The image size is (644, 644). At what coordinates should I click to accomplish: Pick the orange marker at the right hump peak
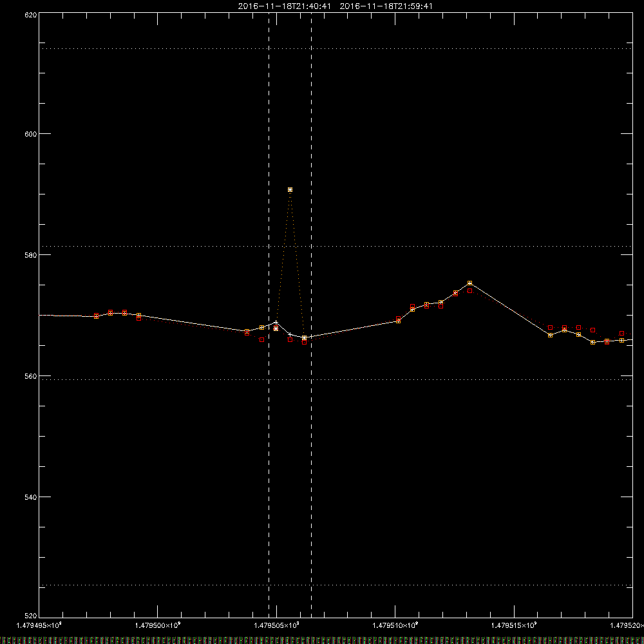point(470,283)
